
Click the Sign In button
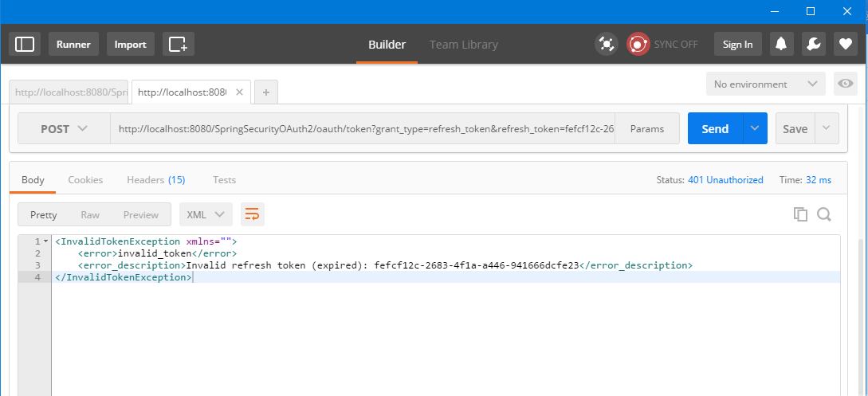point(737,45)
